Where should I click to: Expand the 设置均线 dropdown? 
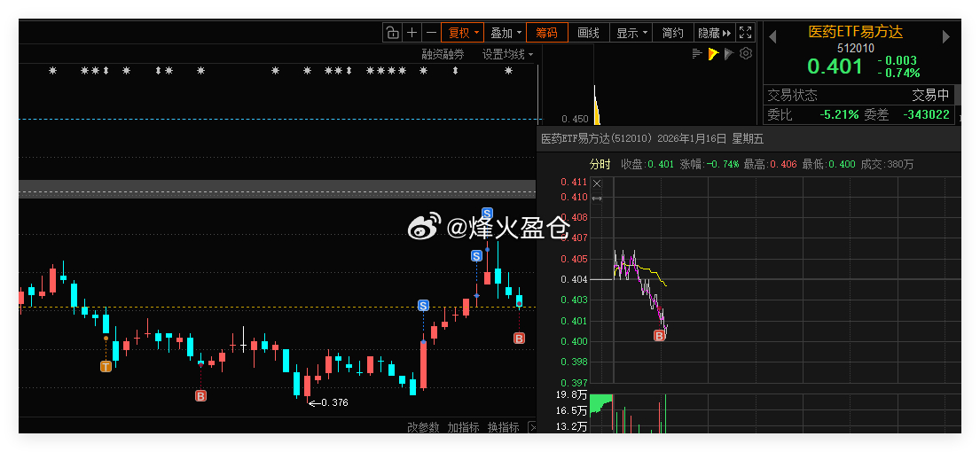[507, 54]
